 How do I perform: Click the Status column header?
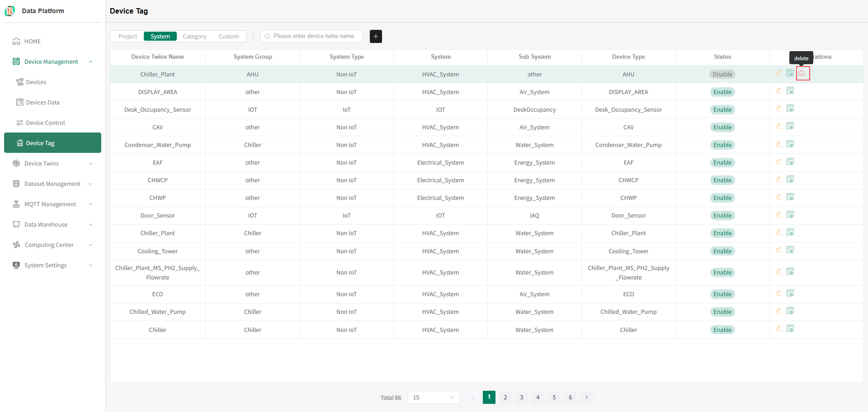coord(722,57)
